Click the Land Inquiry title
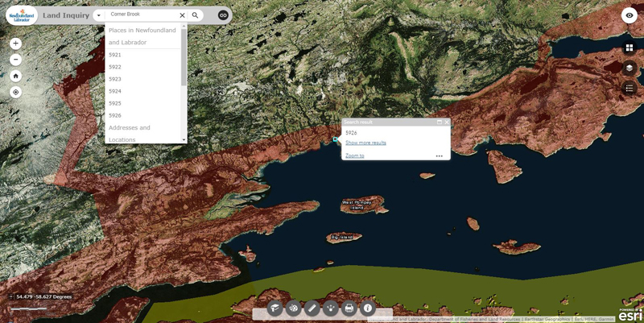The height and width of the screenshot is (323, 644). [x=66, y=15]
